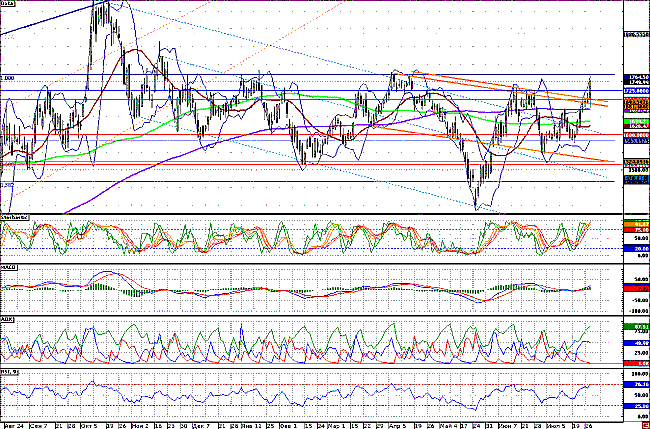This screenshot has height=429, width=650.
Task: Click the 1600.0000 red price level tag
Action: pyautogui.click(x=636, y=135)
